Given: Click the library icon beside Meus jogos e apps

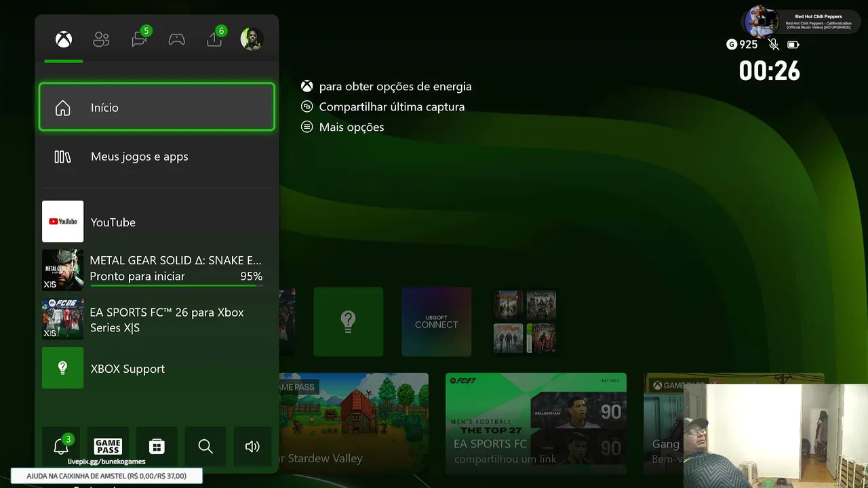Looking at the screenshot, I should pos(62,157).
